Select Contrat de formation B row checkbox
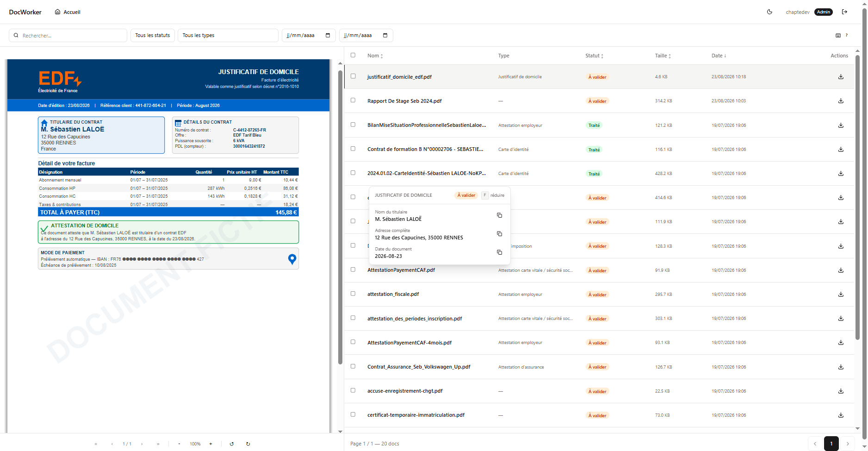This screenshot has width=868, height=451. tap(353, 149)
